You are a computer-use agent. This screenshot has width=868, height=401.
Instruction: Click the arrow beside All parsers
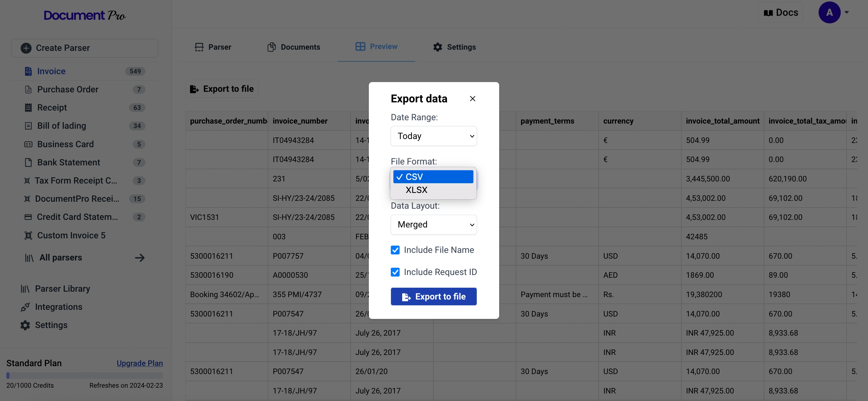tap(139, 258)
